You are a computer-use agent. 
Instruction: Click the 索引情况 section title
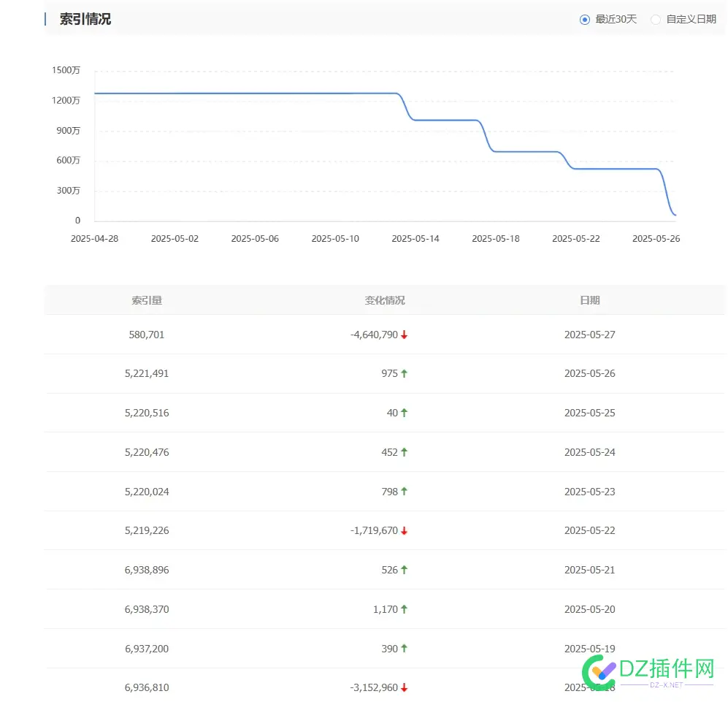click(x=85, y=19)
